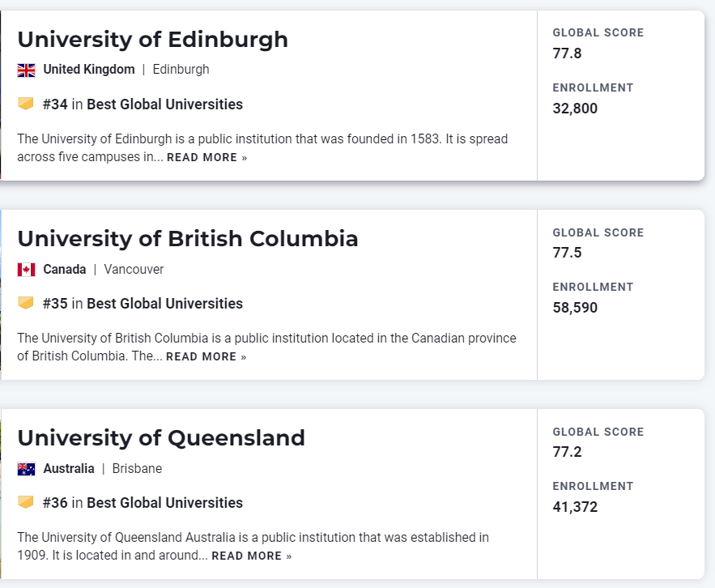Open the University of Edinburgh title link

tap(152, 39)
